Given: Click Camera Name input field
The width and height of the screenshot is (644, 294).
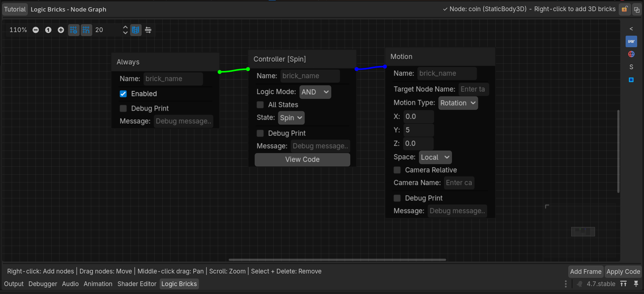Looking at the screenshot, I should pyautogui.click(x=459, y=183).
